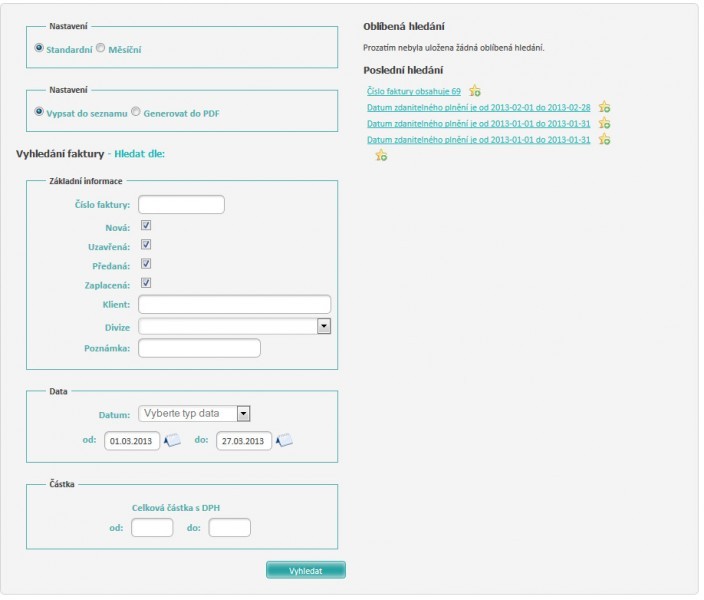Viewport: 704px width, 600px height.
Task: Open the calendar picker for the "do" date
Action: point(284,440)
